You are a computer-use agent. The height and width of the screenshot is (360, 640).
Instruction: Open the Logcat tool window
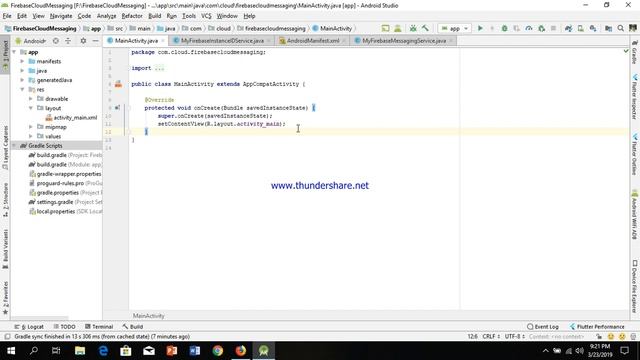point(29,327)
